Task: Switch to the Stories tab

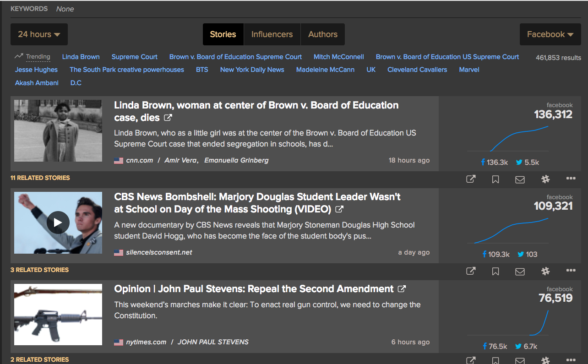Action: [x=223, y=34]
